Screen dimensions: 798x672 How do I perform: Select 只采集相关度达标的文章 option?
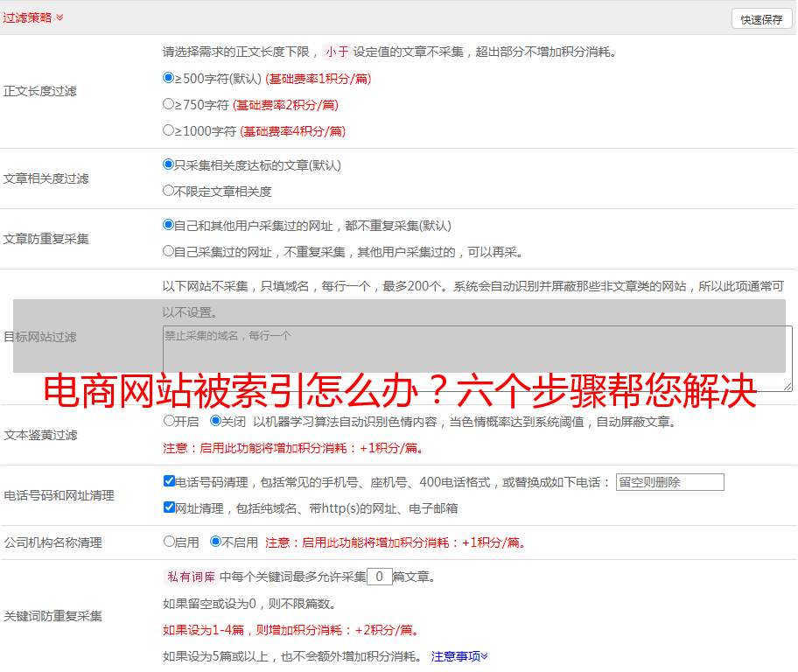click(x=168, y=164)
